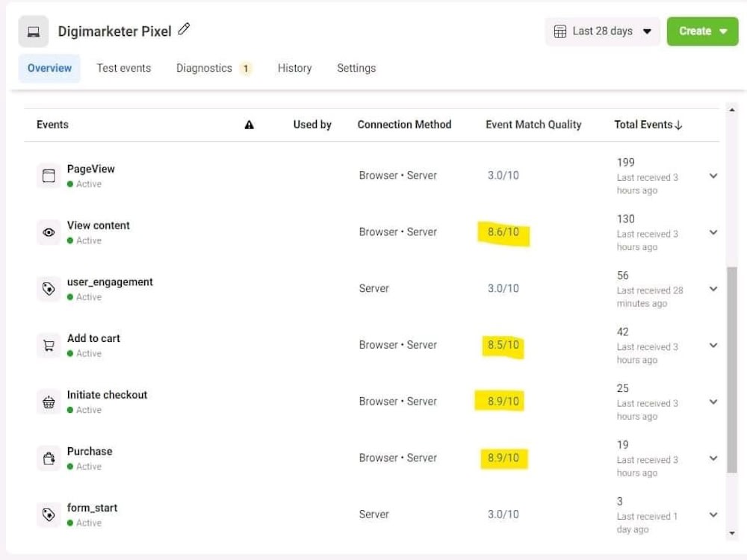Click the tag icon for form_start event
This screenshot has width=747, height=560.
pyautogui.click(x=49, y=514)
